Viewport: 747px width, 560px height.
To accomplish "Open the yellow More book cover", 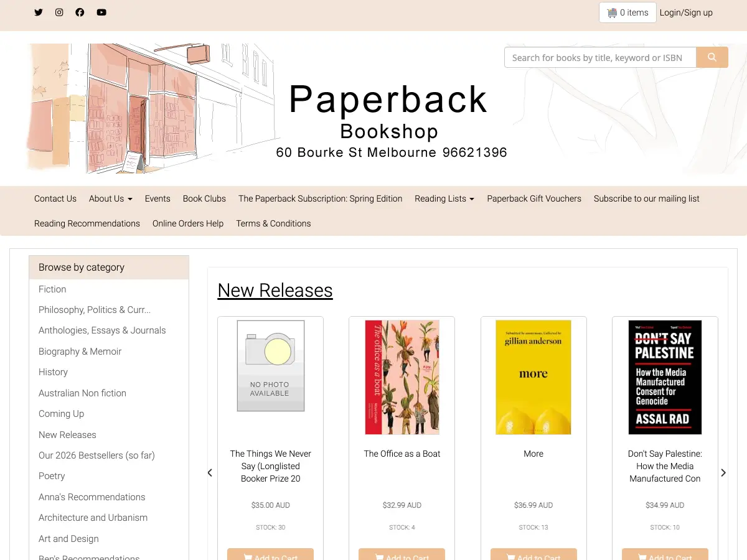I will (533, 377).
